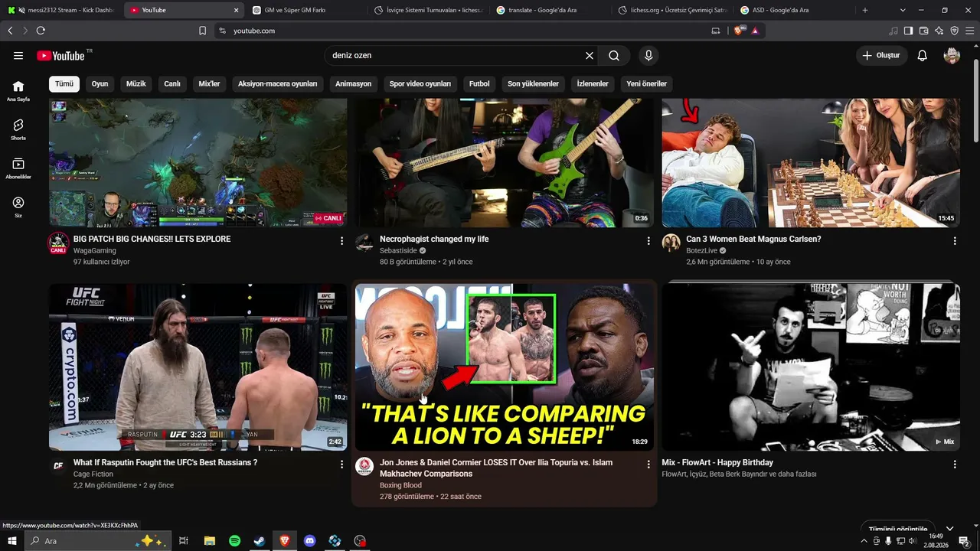This screenshot has height=551, width=980.
Task: Start voice search with the microphone icon
Action: (x=648, y=56)
